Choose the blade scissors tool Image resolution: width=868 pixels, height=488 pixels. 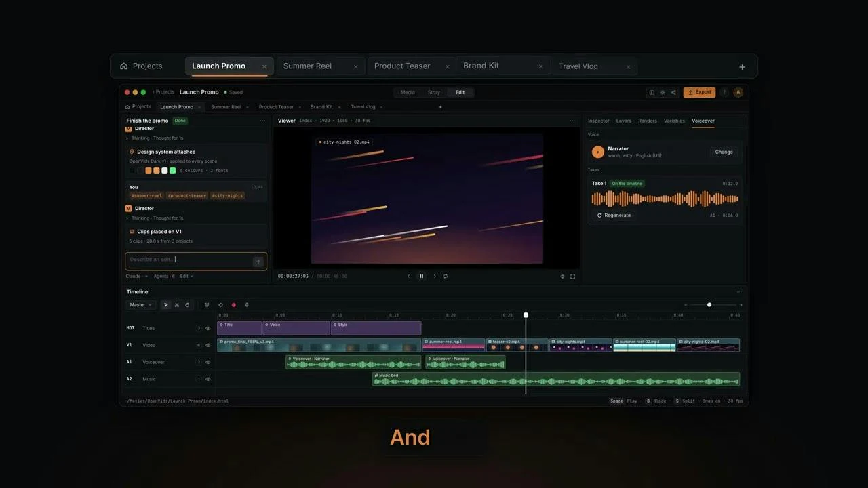[176, 305]
